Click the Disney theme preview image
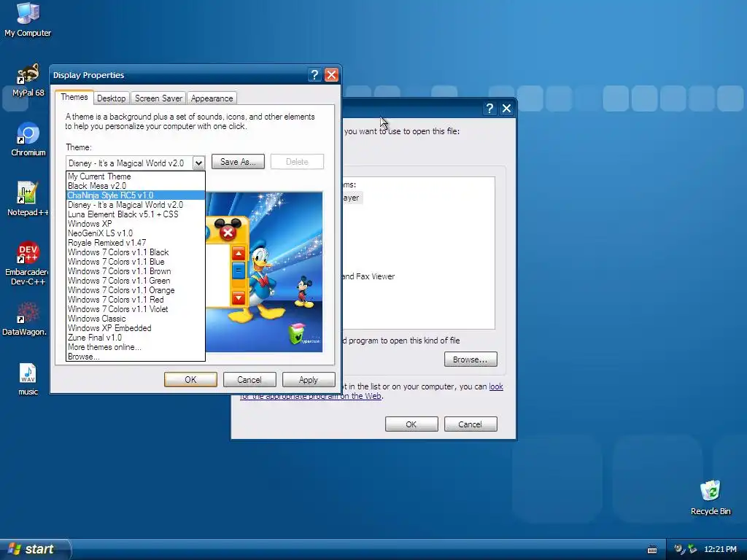This screenshot has width=747, height=560. [x=264, y=272]
